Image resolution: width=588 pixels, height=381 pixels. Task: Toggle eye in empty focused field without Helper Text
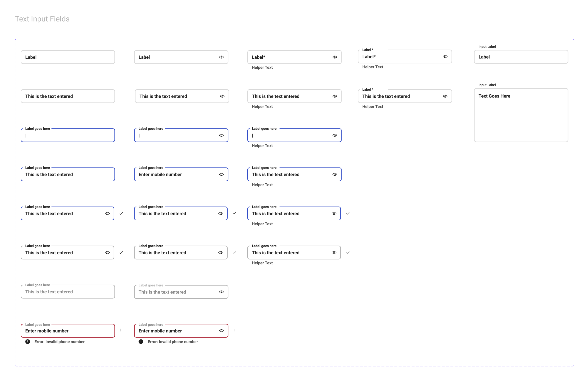[221, 135]
